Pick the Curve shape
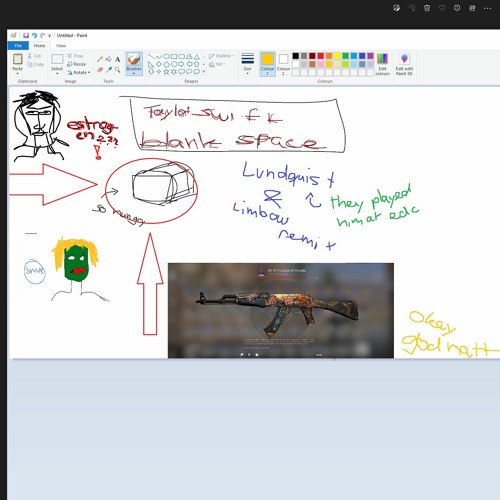The width and height of the screenshot is (500, 500). pyautogui.click(x=159, y=56)
